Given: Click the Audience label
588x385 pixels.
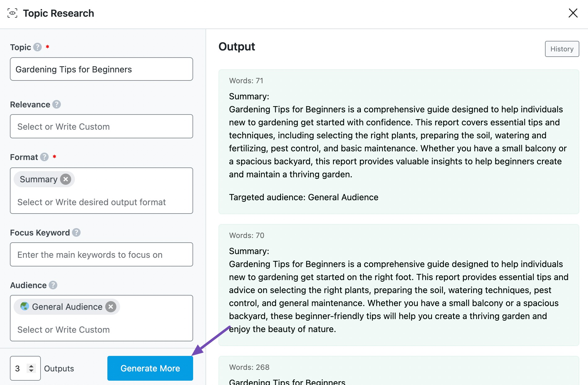Looking at the screenshot, I should pos(28,285).
